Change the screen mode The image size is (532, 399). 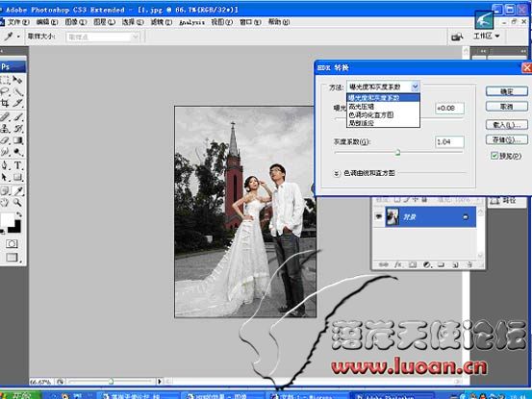click(12, 258)
